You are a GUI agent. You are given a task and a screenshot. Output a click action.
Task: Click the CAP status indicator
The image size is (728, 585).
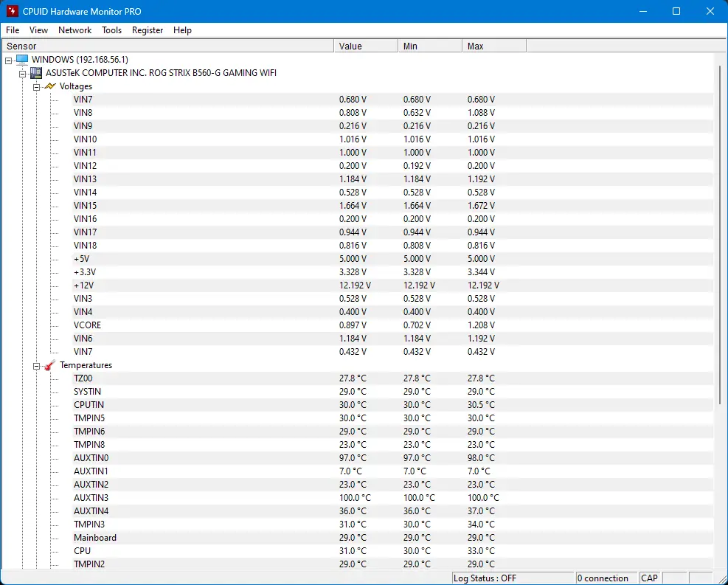tap(649, 578)
